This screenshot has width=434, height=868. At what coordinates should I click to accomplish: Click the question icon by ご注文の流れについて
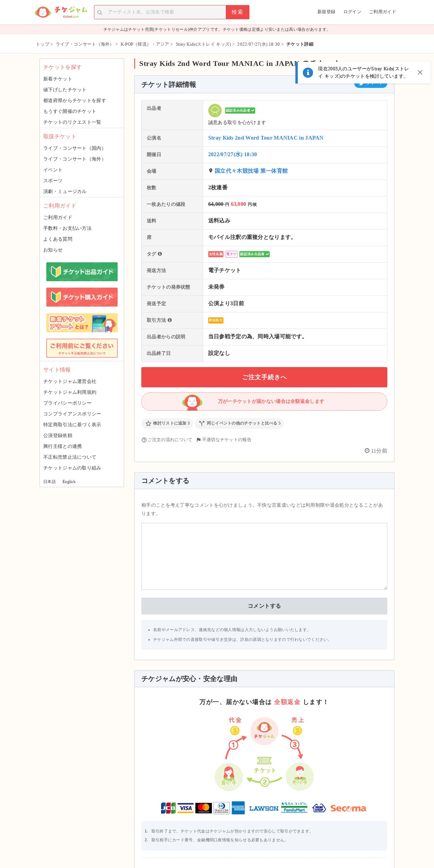point(144,440)
